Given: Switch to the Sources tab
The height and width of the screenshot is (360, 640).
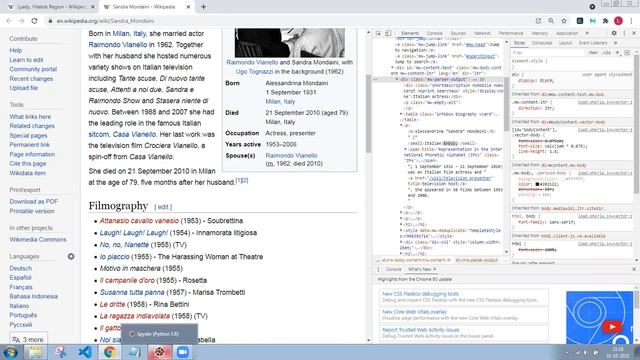Looking at the screenshot, I should click(x=458, y=33).
